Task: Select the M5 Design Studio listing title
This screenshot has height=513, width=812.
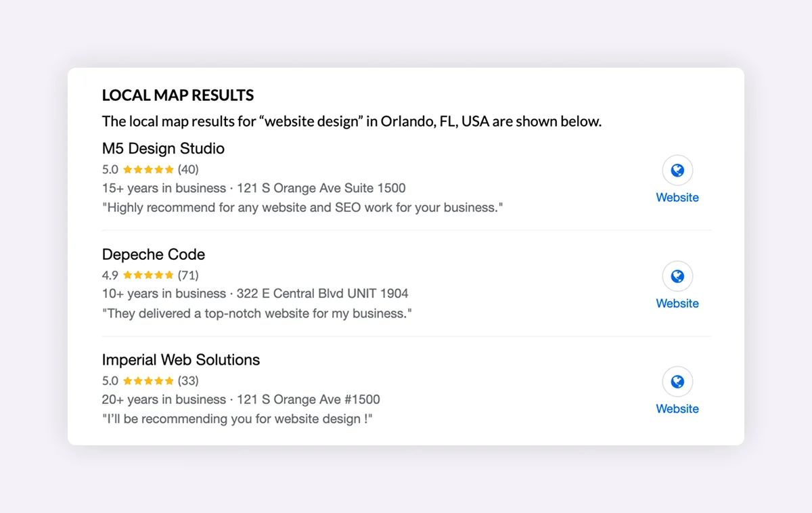Action: click(x=163, y=148)
